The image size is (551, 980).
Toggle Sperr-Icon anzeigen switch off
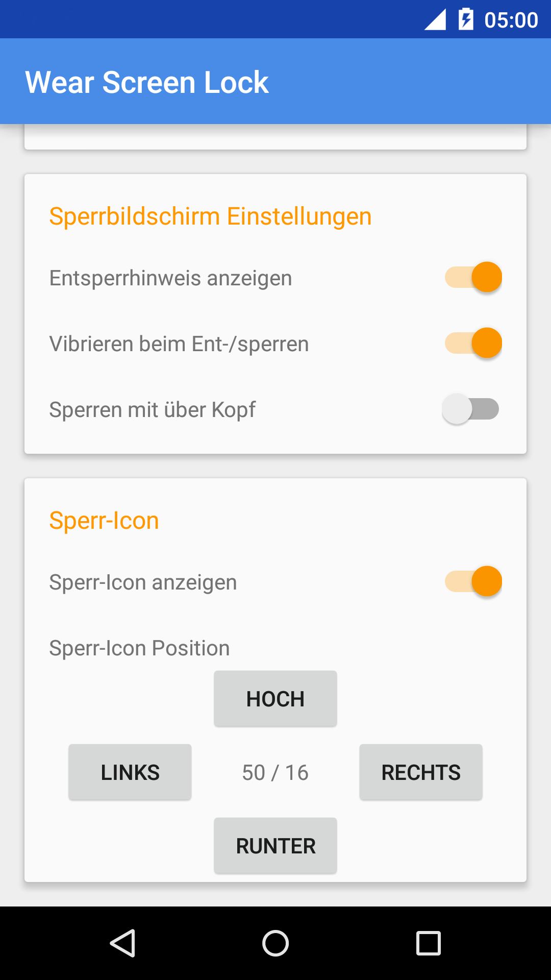click(473, 581)
